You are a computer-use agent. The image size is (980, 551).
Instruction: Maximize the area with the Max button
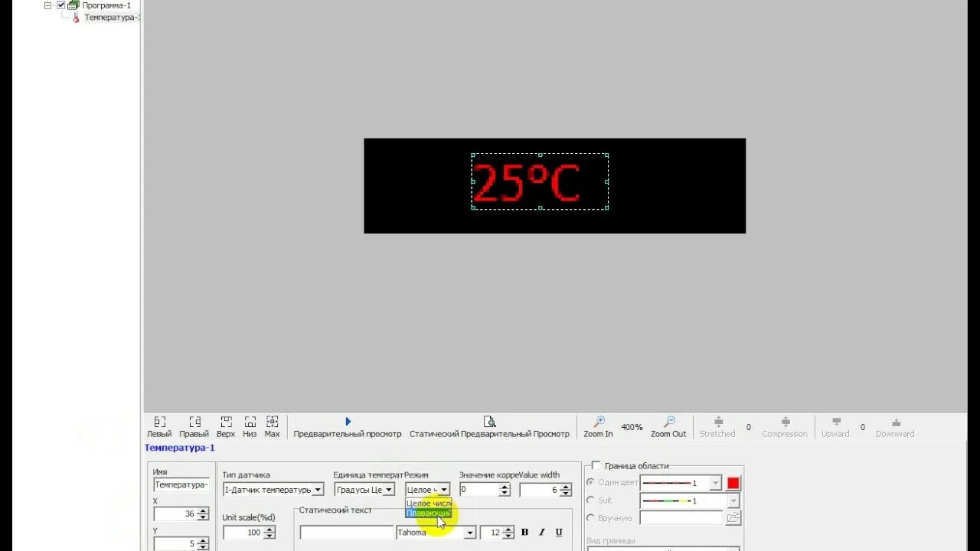tap(272, 427)
